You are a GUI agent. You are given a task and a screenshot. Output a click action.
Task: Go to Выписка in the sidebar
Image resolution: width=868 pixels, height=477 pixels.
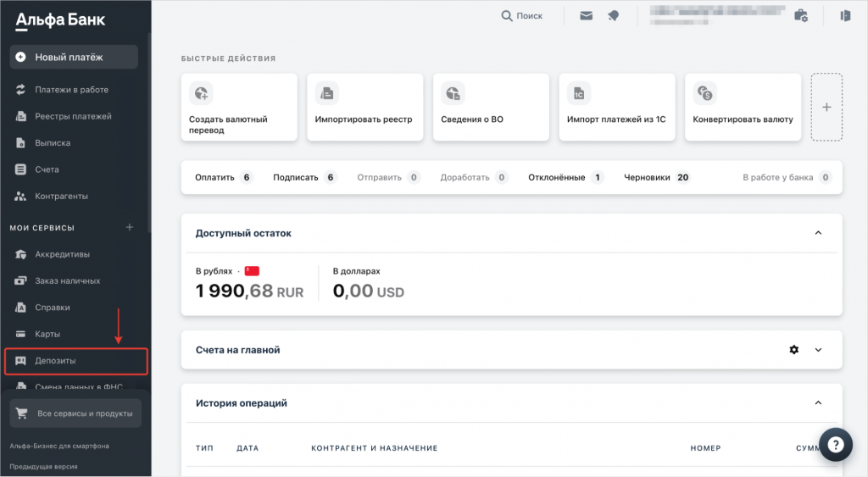pos(53,143)
